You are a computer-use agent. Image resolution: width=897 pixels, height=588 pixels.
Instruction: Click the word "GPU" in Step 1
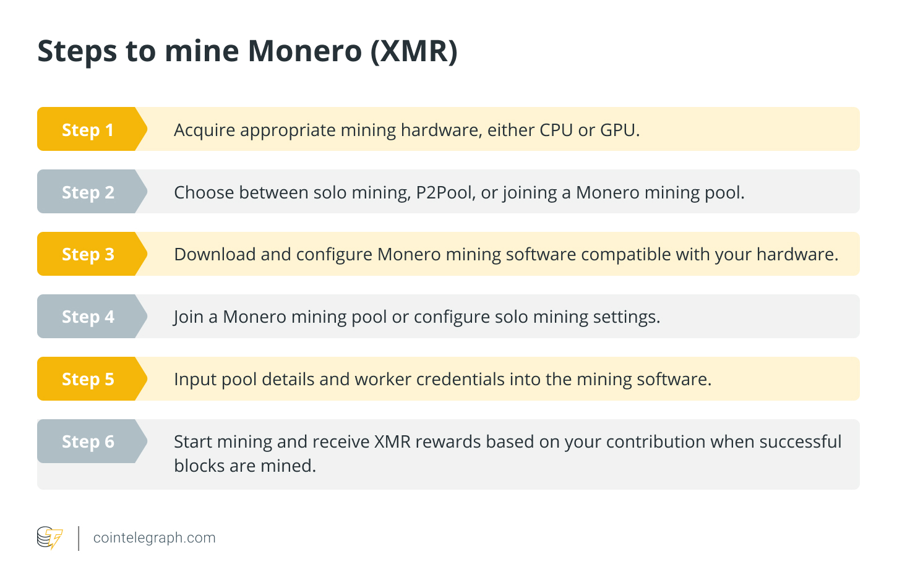tap(618, 130)
